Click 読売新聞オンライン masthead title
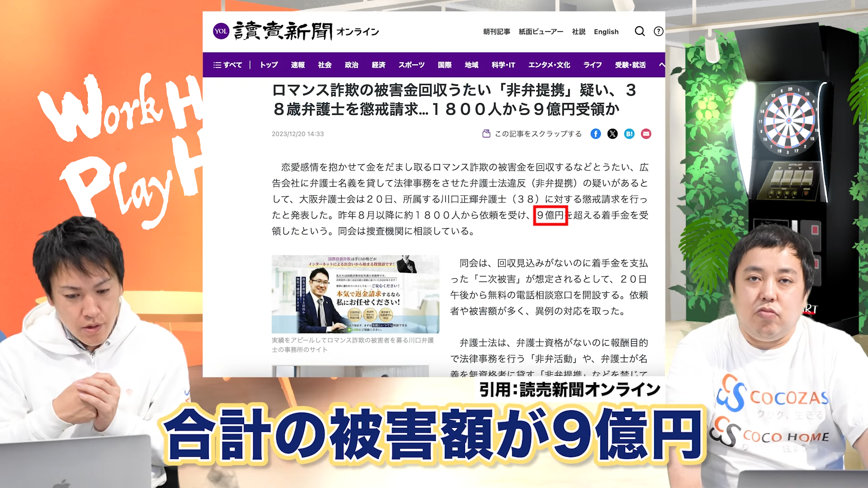The image size is (868, 488). coord(306,31)
